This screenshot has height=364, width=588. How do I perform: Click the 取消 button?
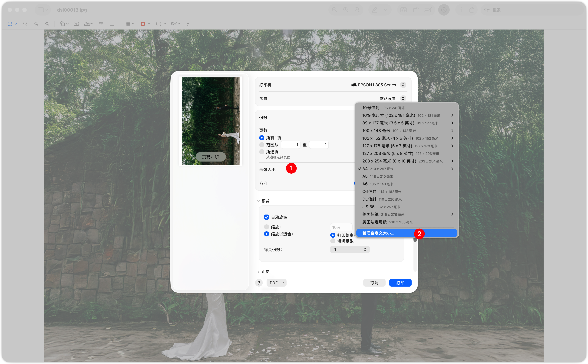pos(374,283)
